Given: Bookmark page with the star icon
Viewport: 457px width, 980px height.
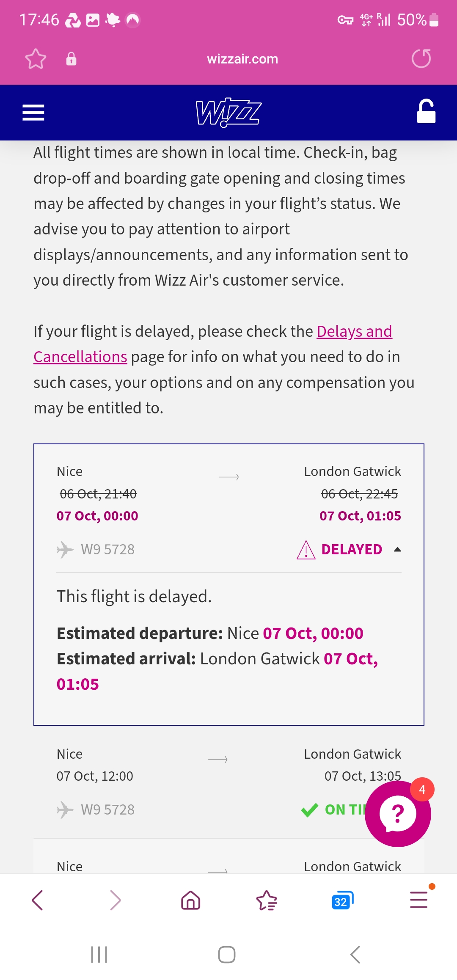Looking at the screenshot, I should (x=36, y=59).
